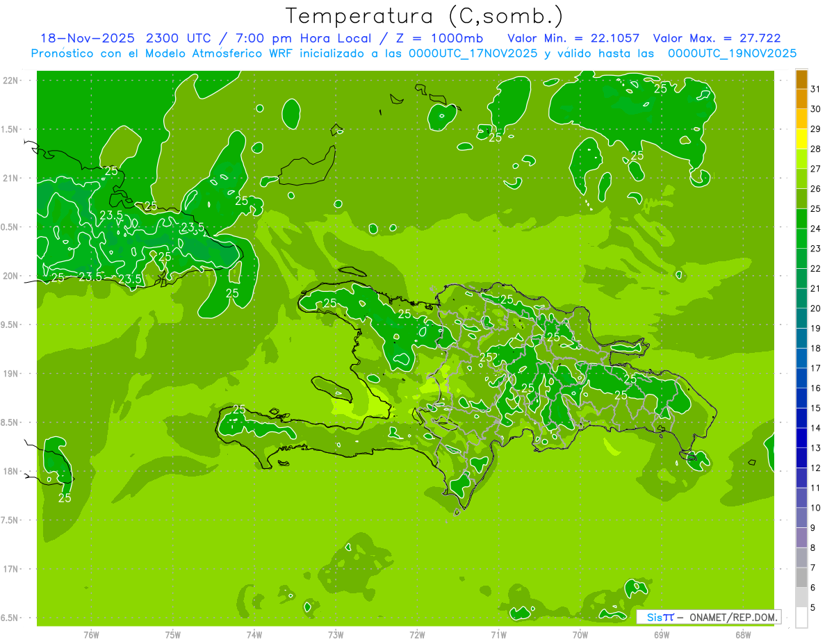Click the "20" color scale label
Viewport: 834px width, 644px height.
(x=816, y=308)
